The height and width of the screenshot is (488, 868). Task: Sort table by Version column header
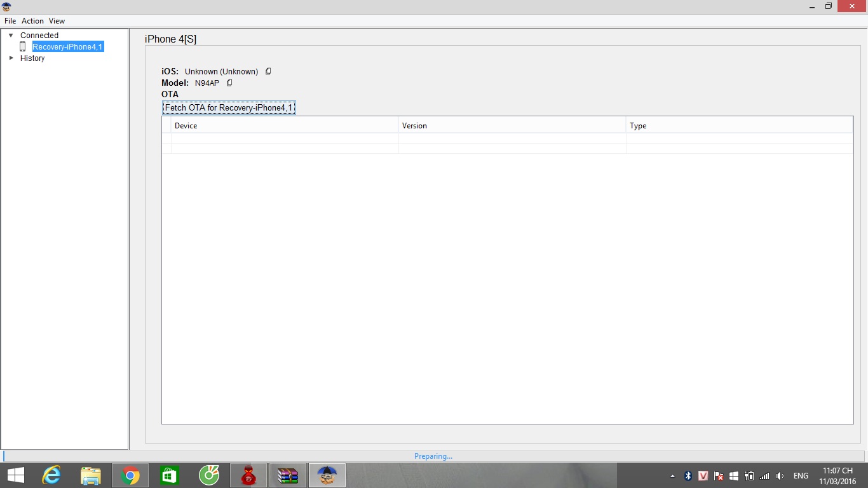[512, 126]
